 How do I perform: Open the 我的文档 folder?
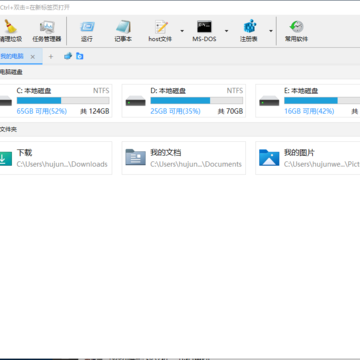[x=184, y=158]
